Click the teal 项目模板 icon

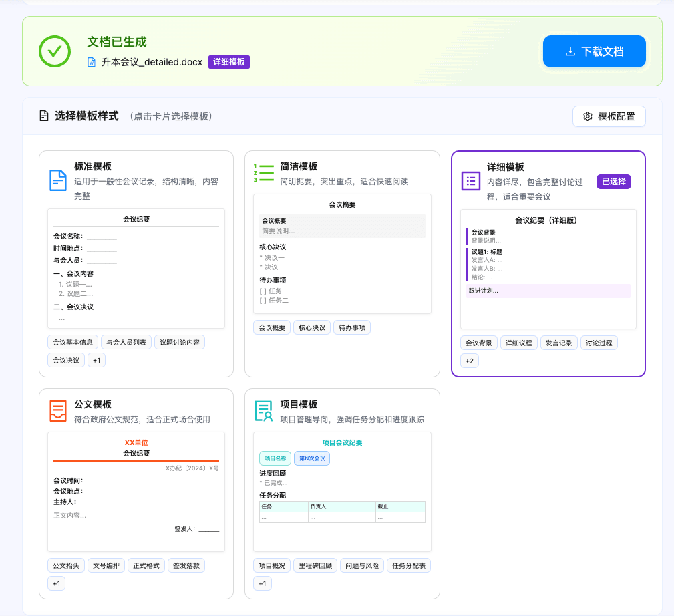[x=263, y=411]
